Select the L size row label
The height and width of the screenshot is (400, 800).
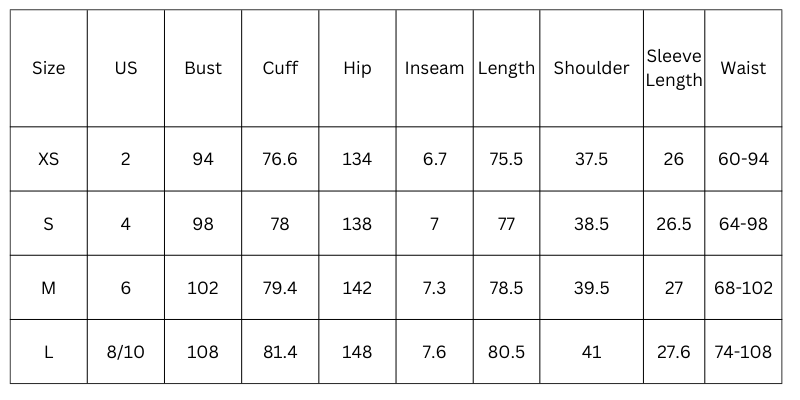click(48, 352)
